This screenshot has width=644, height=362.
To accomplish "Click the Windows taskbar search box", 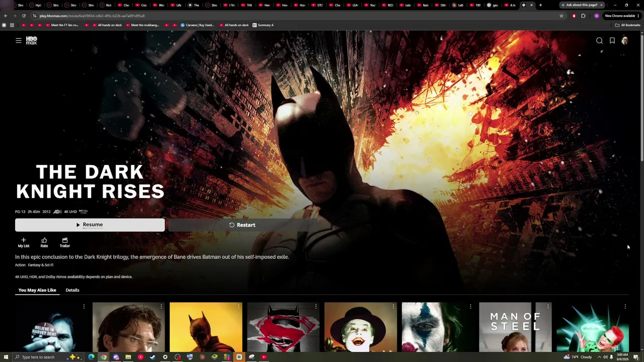I will click(48, 357).
